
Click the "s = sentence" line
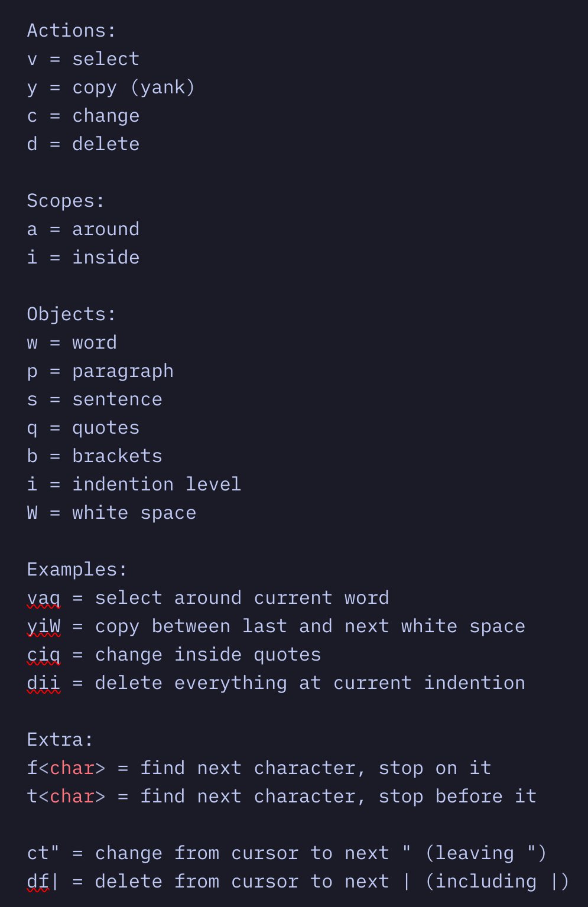[x=95, y=399]
